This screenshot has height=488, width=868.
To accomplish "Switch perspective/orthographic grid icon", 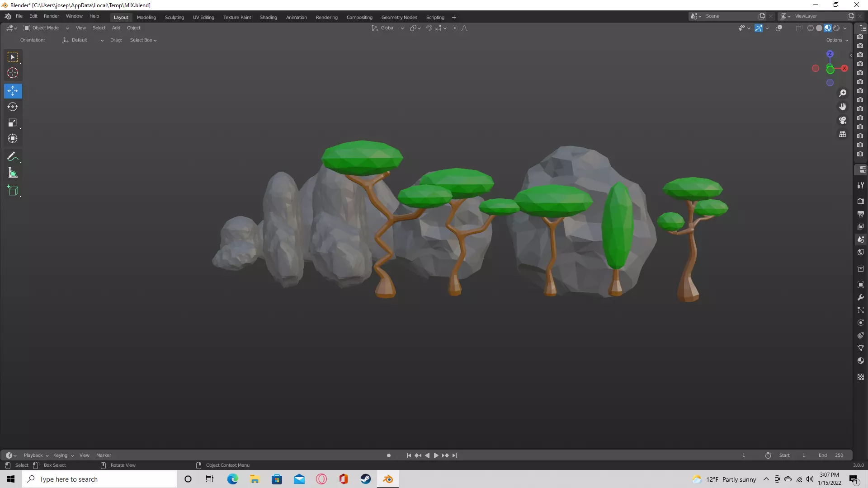I will tap(843, 134).
